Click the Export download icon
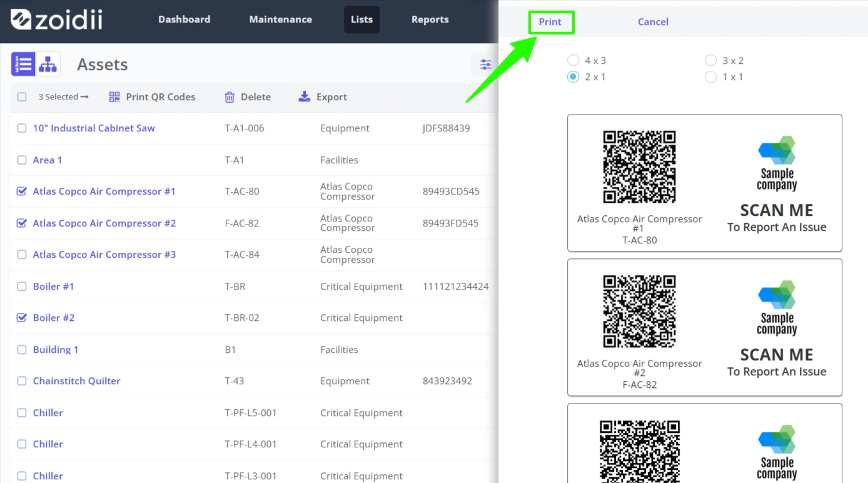868x483 pixels. click(x=305, y=96)
